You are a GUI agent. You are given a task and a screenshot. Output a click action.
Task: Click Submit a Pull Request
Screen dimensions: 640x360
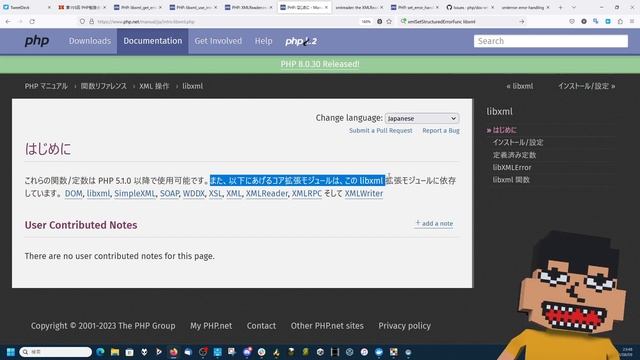click(381, 131)
